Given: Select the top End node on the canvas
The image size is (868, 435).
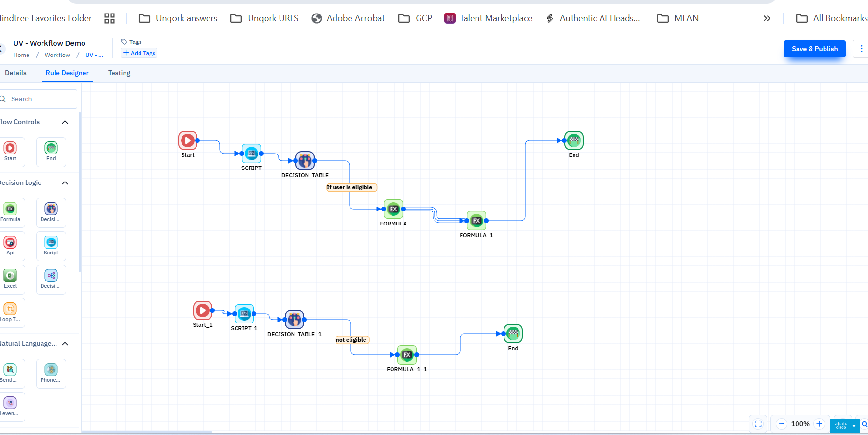Looking at the screenshot, I should point(574,140).
